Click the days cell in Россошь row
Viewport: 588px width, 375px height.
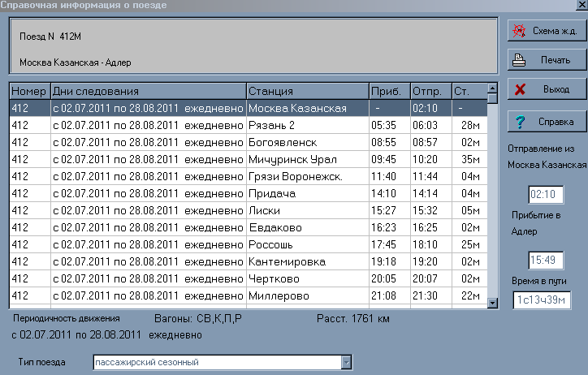(x=149, y=244)
